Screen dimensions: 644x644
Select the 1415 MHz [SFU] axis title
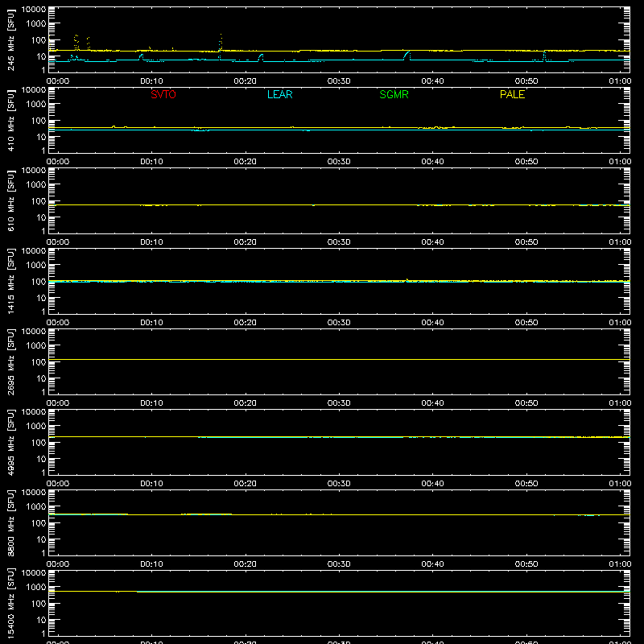point(10,281)
